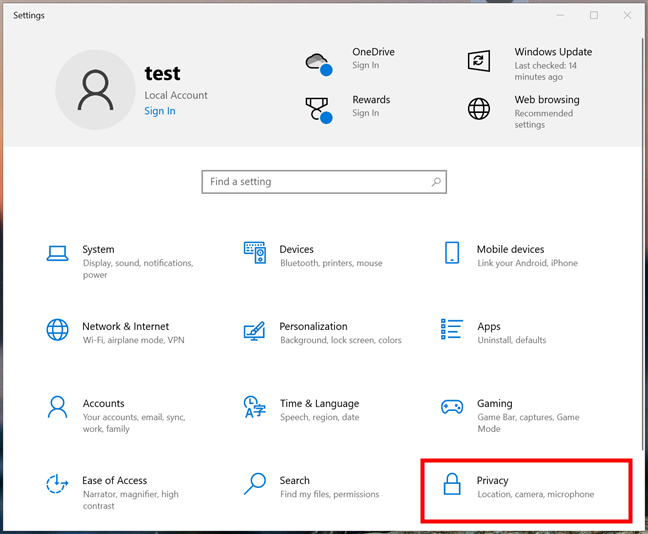Screen dimensions: 648x534
Task: Open the Privacy padlock icon
Action: [x=452, y=484]
